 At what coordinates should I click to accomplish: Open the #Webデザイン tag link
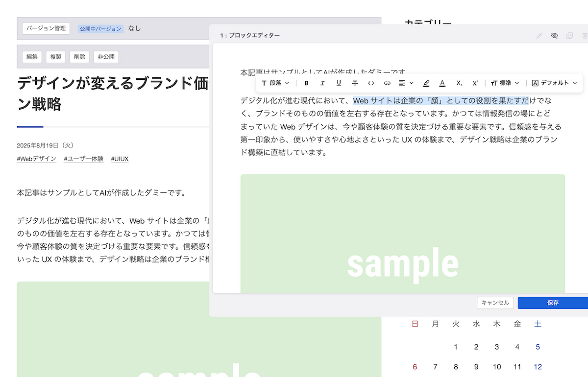pos(36,159)
